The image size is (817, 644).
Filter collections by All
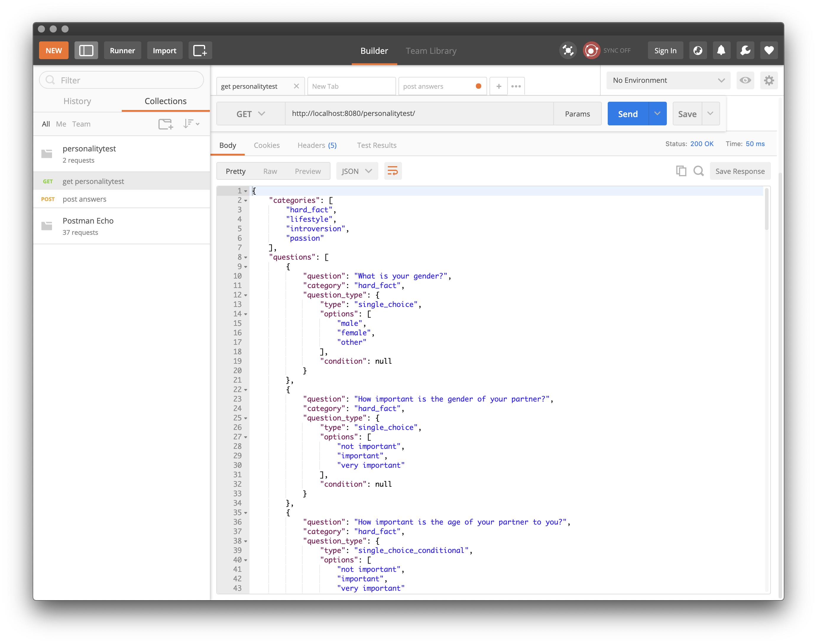tap(46, 124)
